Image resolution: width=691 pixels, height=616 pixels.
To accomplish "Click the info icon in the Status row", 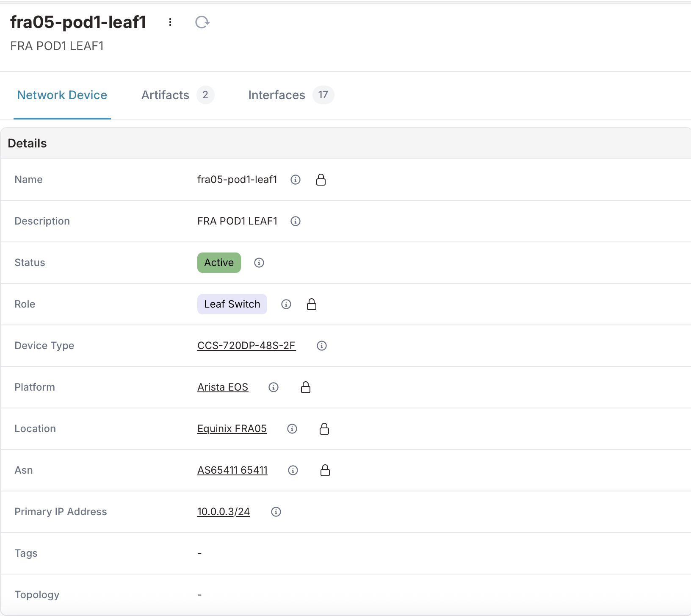I will tap(259, 263).
